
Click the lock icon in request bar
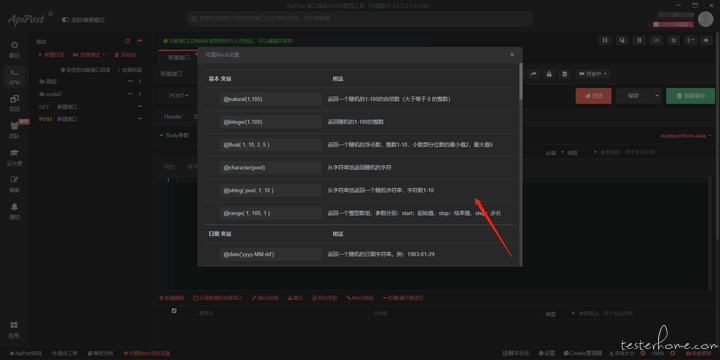(x=549, y=74)
